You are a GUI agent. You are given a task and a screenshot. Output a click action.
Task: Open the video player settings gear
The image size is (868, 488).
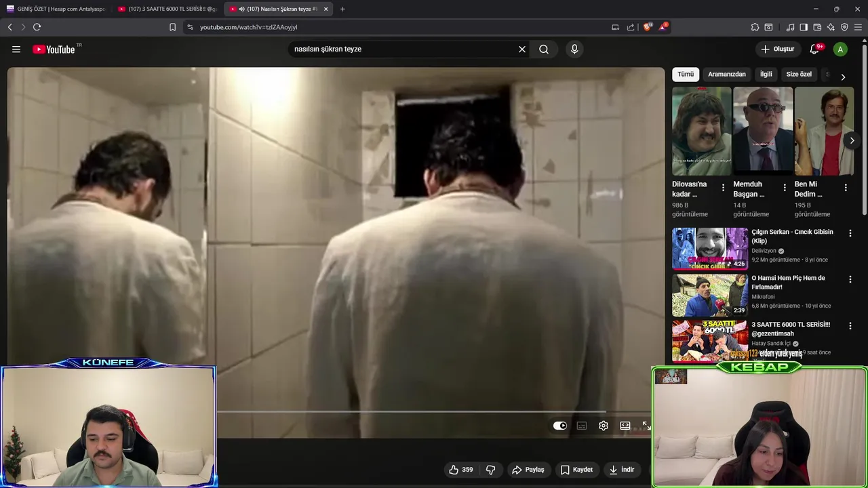coord(604,426)
